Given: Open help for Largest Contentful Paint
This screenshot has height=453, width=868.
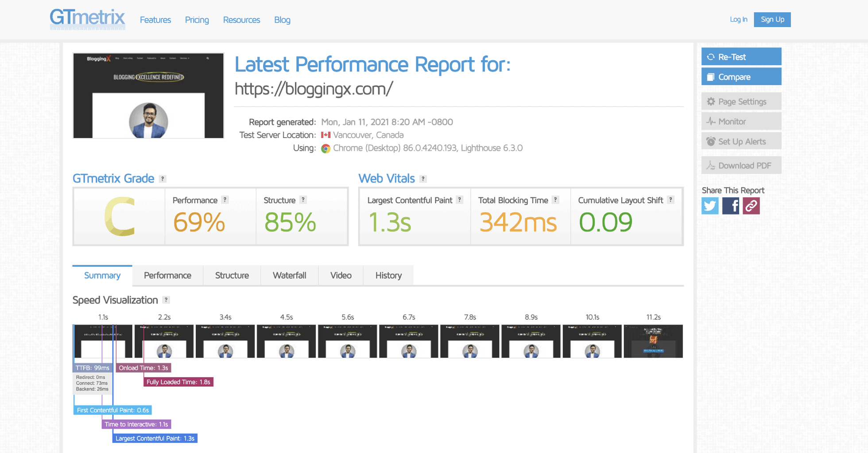Looking at the screenshot, I should coord(459,200).
